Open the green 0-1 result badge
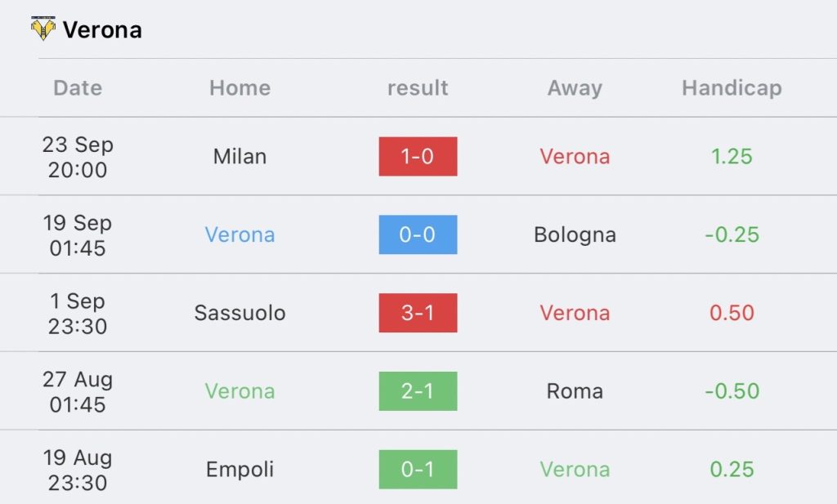The width and height of the screenshot is (837, 504). pos(418,470)
